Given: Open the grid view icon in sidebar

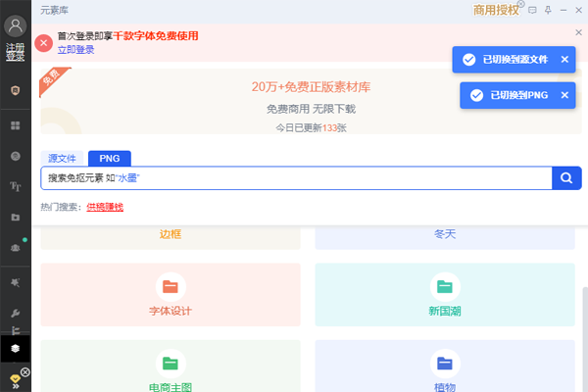Looking at the screenshot, I should point(15,125).
